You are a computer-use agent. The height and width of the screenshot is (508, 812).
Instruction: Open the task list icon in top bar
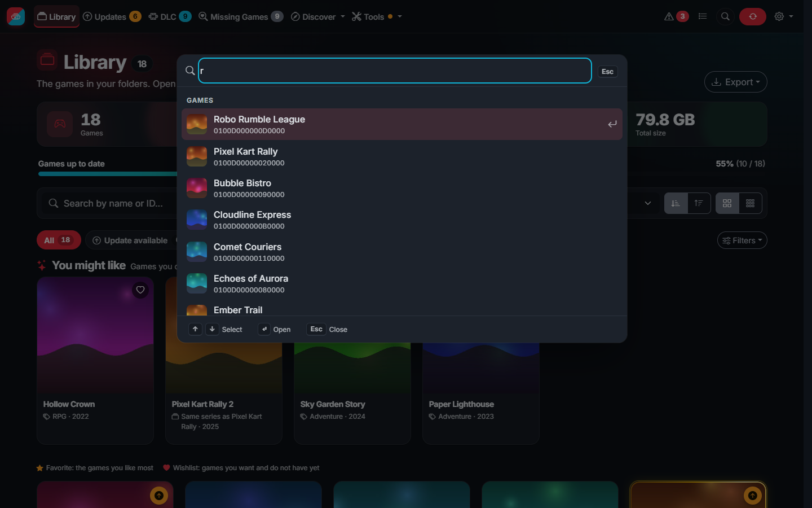pos(703,16)
